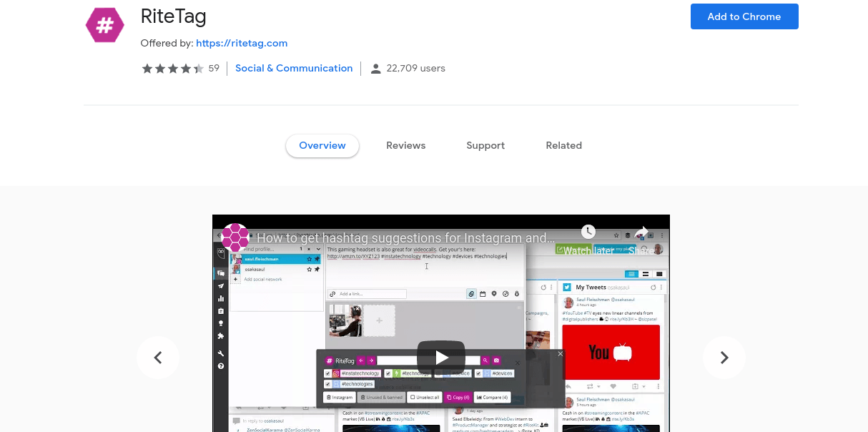Open the video channel's honeycomb avatar
The image size is (868, 432).
pyautogui.click(x=235, y=238)
